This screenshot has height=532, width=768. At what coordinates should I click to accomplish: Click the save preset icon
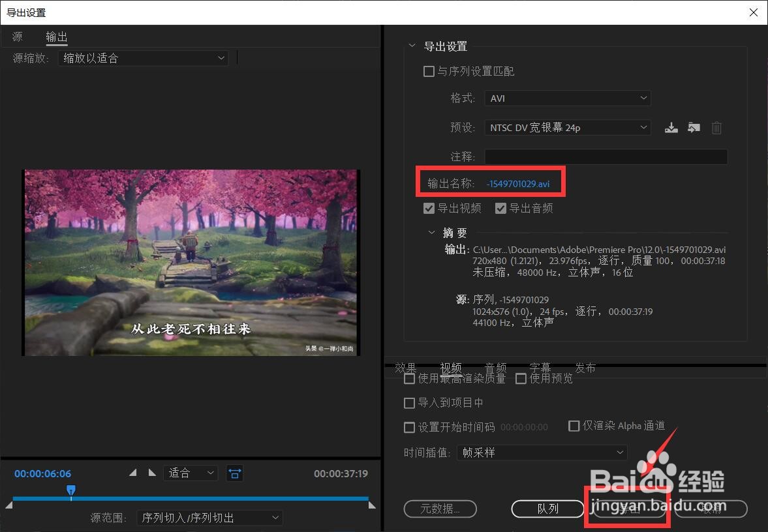click(x=671, y=128)
